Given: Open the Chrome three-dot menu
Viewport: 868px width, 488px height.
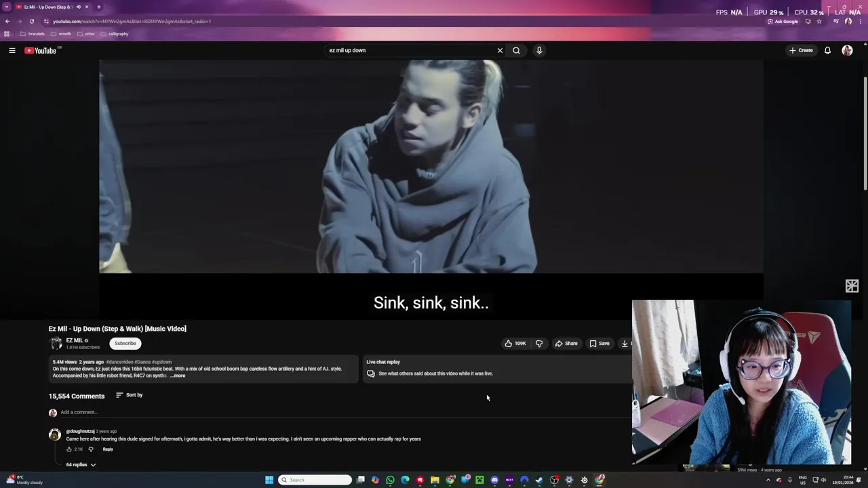Looking at the screenshot, I should 859,21.
